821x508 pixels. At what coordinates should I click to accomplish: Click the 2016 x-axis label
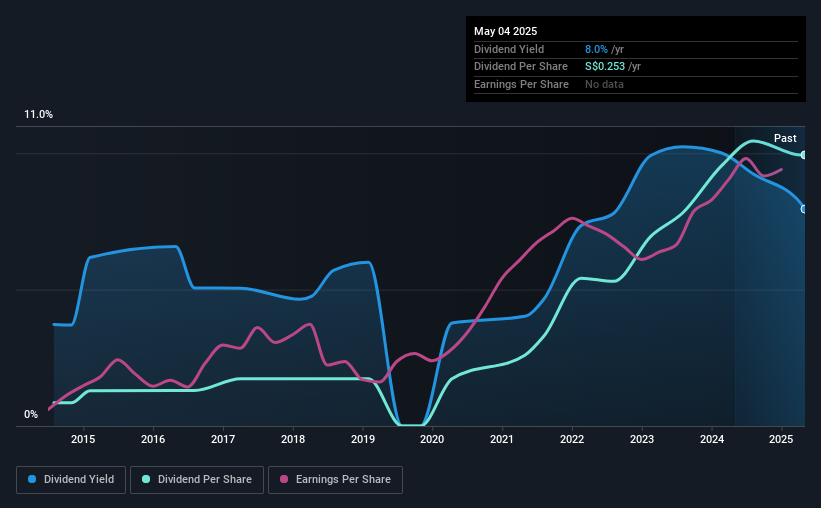153,439
